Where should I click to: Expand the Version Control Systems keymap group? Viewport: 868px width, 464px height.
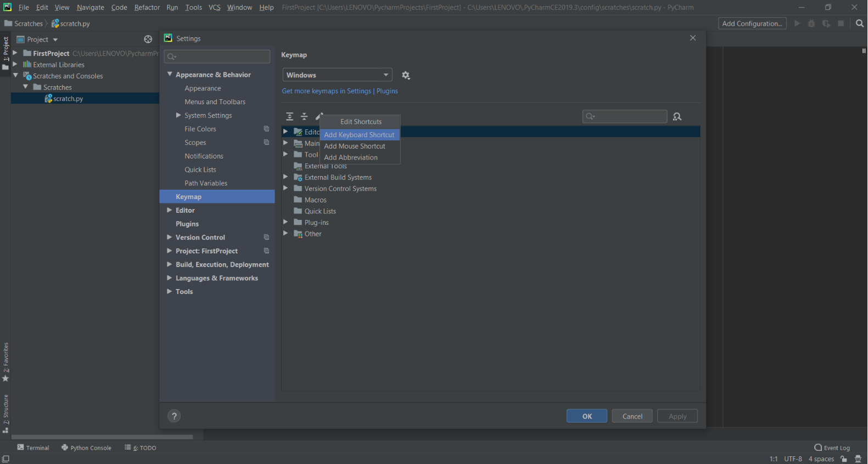coord(285,188)
